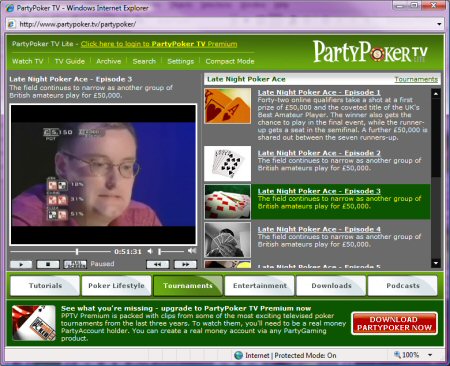
Task: Click the Internet zone globe icon
Action: [x=238, y=355]
